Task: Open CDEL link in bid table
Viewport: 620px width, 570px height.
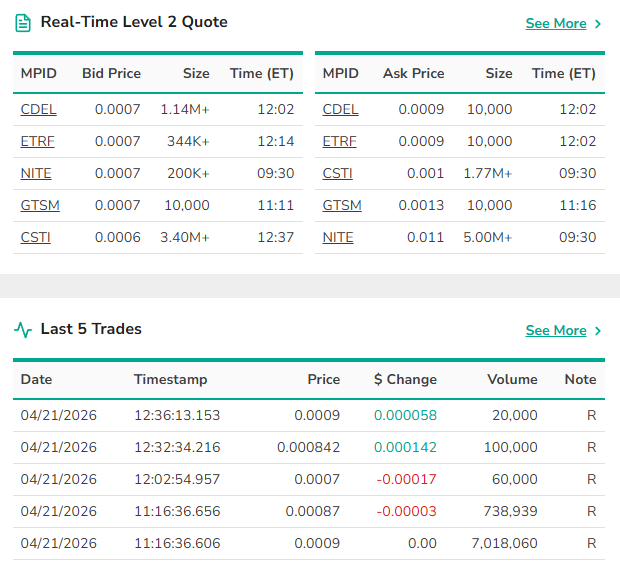Action: pyautogui.click(x=38, y=109)
